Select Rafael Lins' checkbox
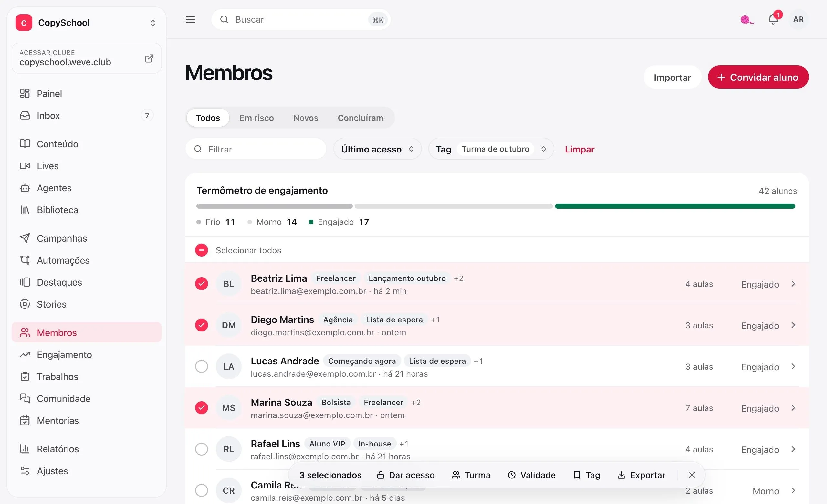This screenshot has height=504, width=827. coord(201,449)
